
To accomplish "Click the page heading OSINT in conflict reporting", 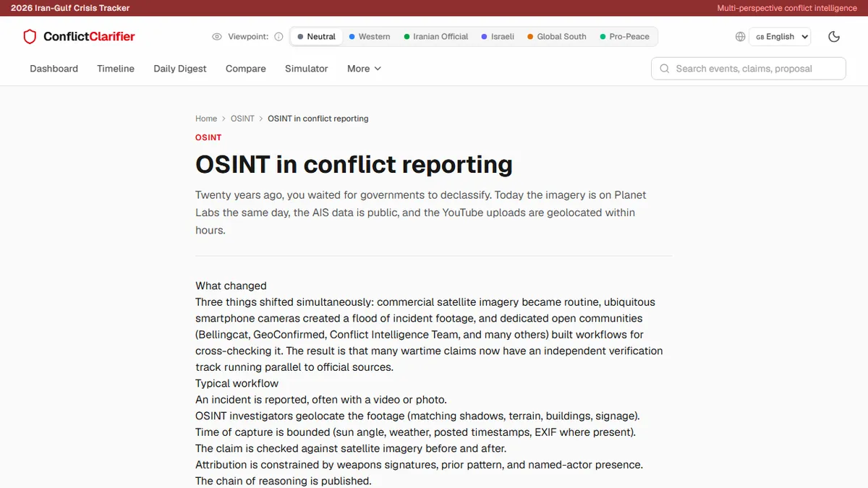I will coord(354,164).
